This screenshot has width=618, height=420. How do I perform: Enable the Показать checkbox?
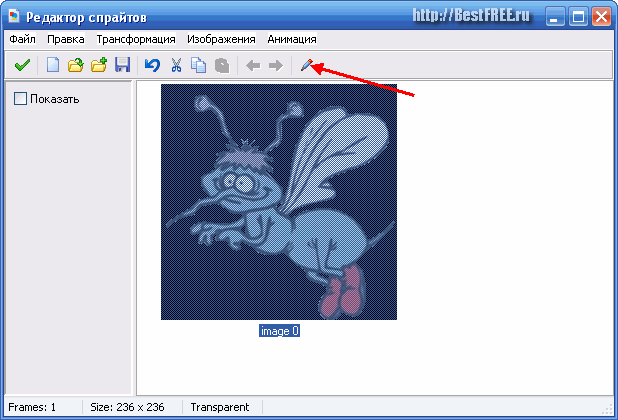point(20,98)
